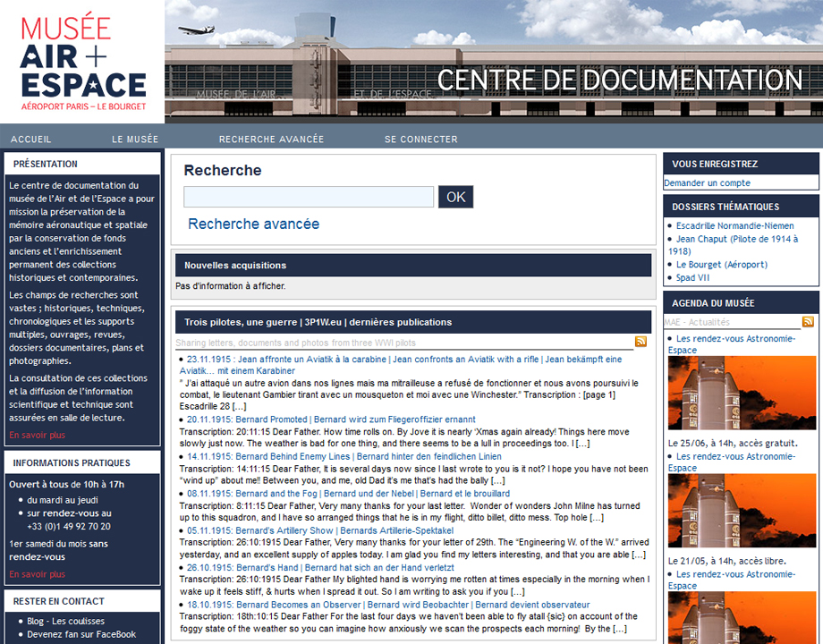
Task: Open the RSS feed icon in Agenda du Musée
Action: tap(808, 322)
